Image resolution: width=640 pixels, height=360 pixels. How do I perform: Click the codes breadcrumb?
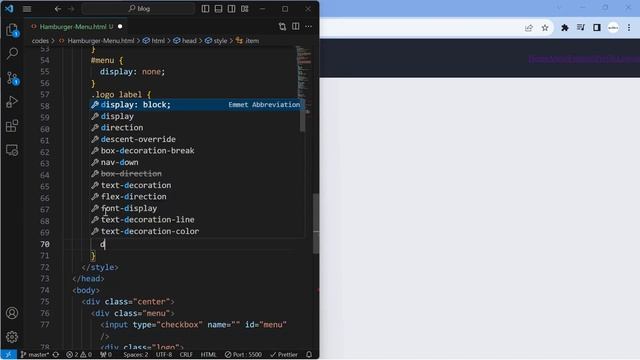coord(40,41)
